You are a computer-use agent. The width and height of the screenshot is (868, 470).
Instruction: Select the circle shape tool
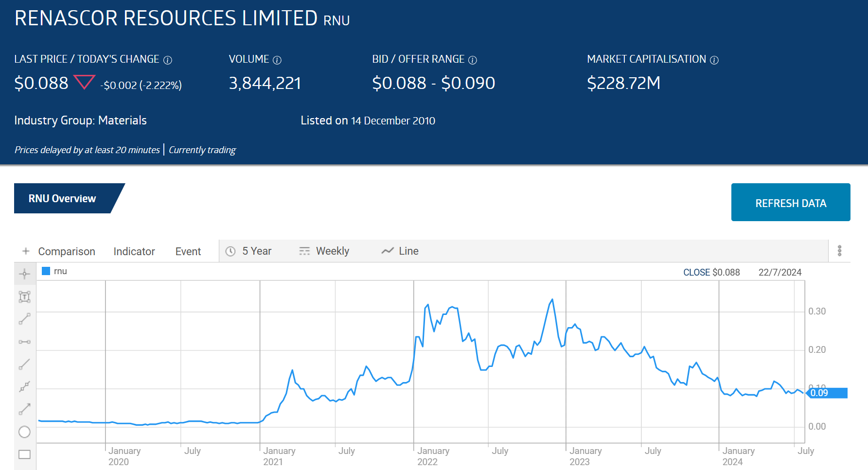click(24, 432)
